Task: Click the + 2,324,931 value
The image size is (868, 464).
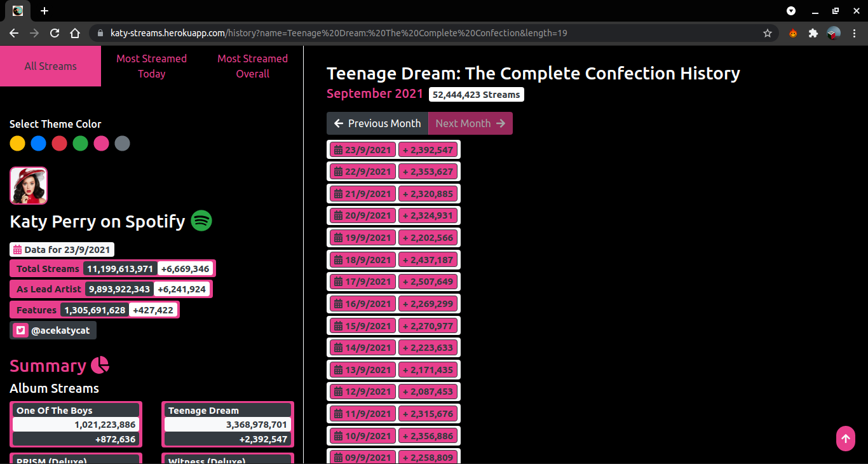Action: [428, 215]
